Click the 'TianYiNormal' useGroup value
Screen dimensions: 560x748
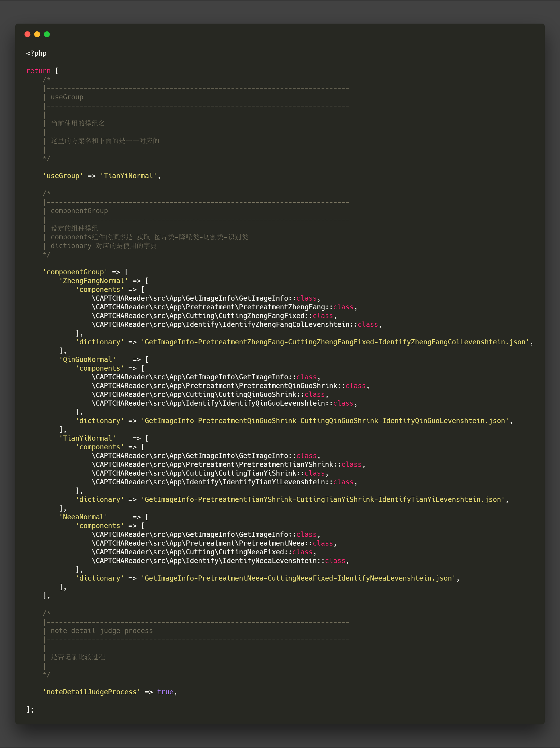128,176
